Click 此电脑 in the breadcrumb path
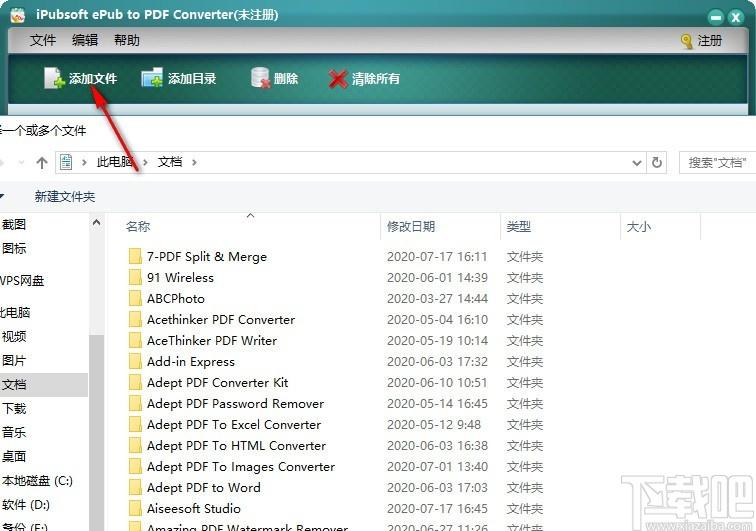 [115, 162]
